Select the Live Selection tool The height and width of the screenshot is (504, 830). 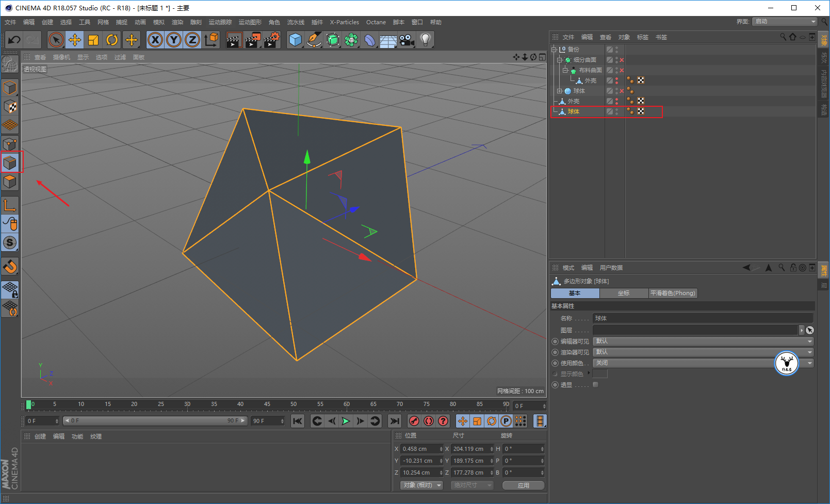coord(56,40)
